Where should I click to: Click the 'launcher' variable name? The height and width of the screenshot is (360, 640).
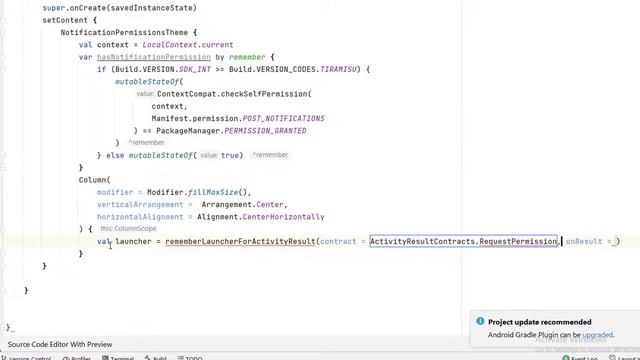(x=133, y=241)
